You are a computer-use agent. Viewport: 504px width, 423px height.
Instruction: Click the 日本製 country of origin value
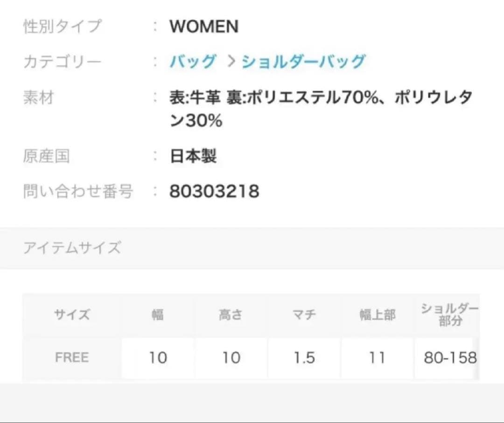point(193,156)
